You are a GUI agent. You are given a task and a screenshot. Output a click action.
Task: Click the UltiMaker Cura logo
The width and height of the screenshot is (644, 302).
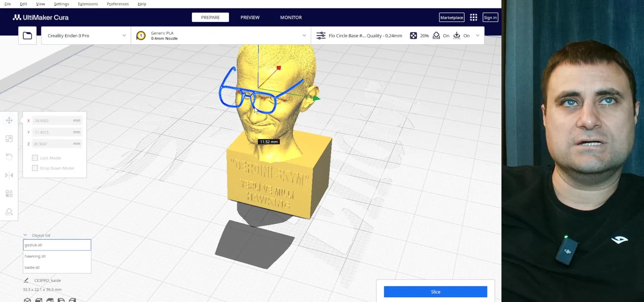[x=41, y=17]
